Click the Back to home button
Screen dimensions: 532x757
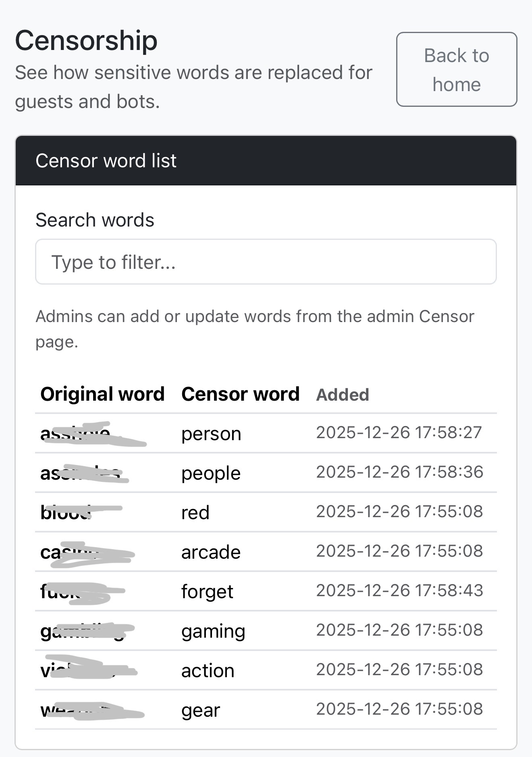coord(456,69)
